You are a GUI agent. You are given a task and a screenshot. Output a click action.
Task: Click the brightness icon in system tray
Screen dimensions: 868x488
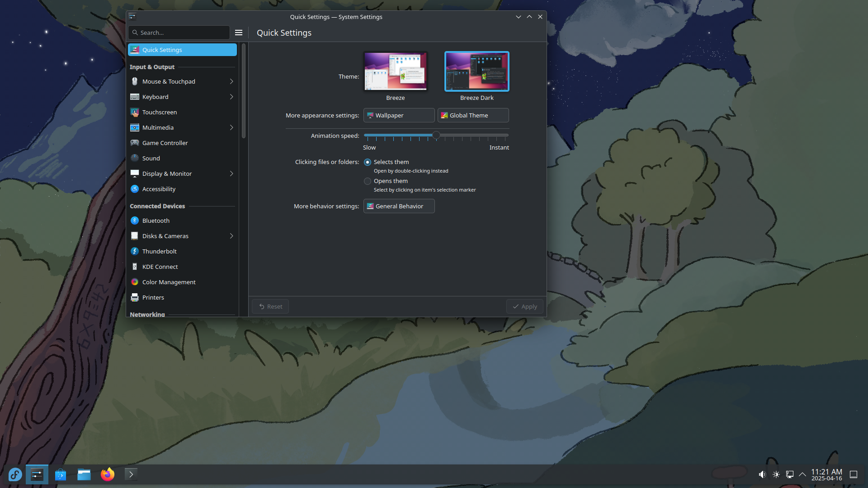(776, 474)
